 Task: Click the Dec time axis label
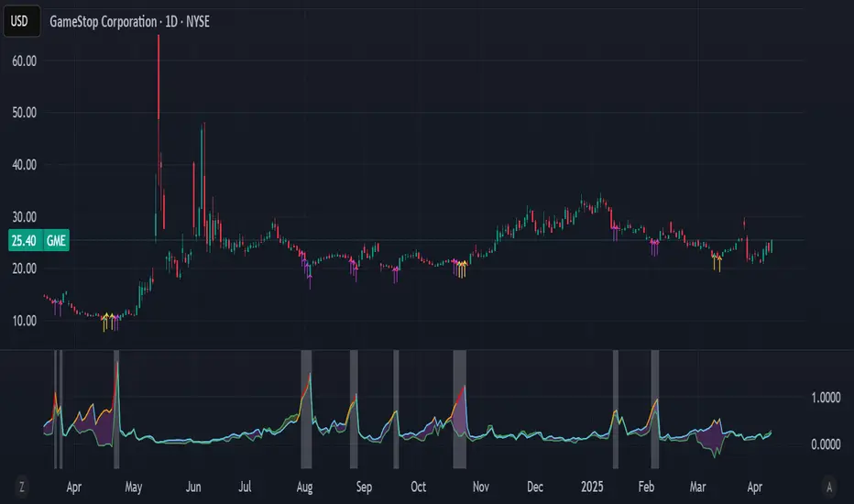click(x=535, y=488)
